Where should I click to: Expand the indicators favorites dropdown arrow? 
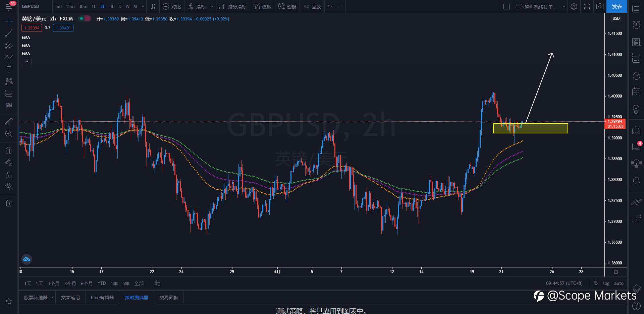coord(212,6)
